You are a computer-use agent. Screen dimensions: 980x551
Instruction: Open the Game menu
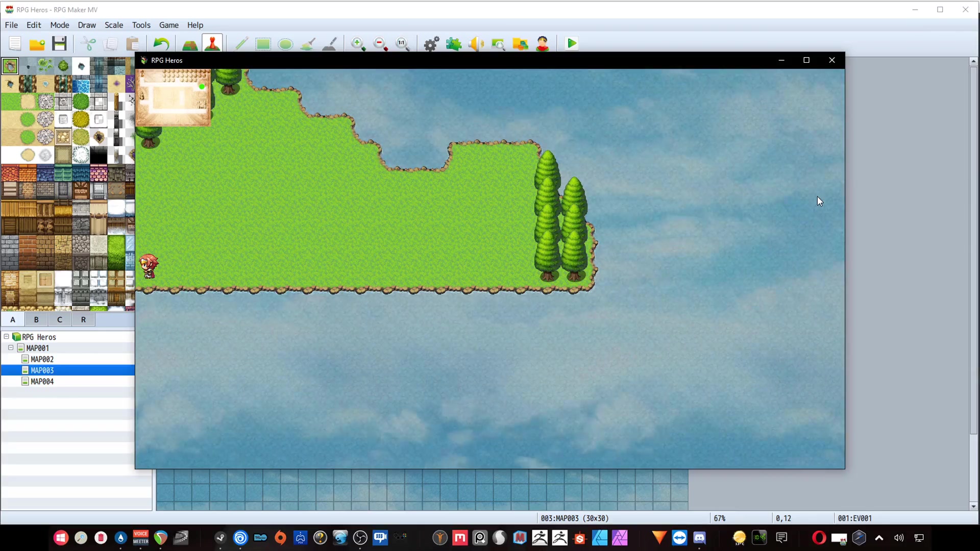(x=168, y=25)
